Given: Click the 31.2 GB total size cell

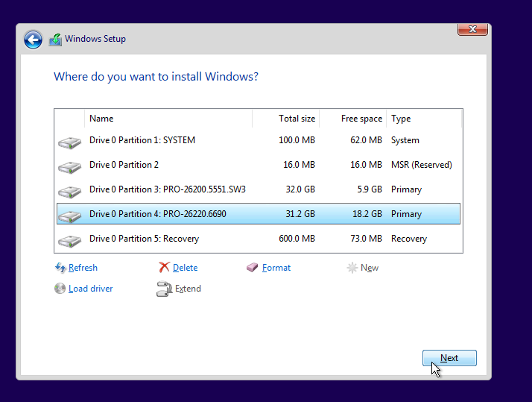Looking at the screenshot, I should click(300, 214).
